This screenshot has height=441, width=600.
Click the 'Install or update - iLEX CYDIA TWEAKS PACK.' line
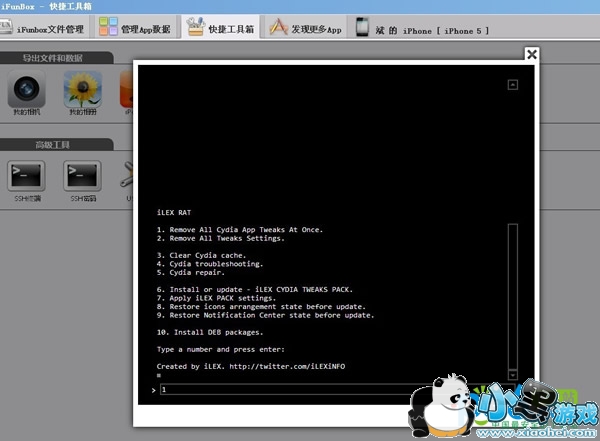(x=254, y=289)
